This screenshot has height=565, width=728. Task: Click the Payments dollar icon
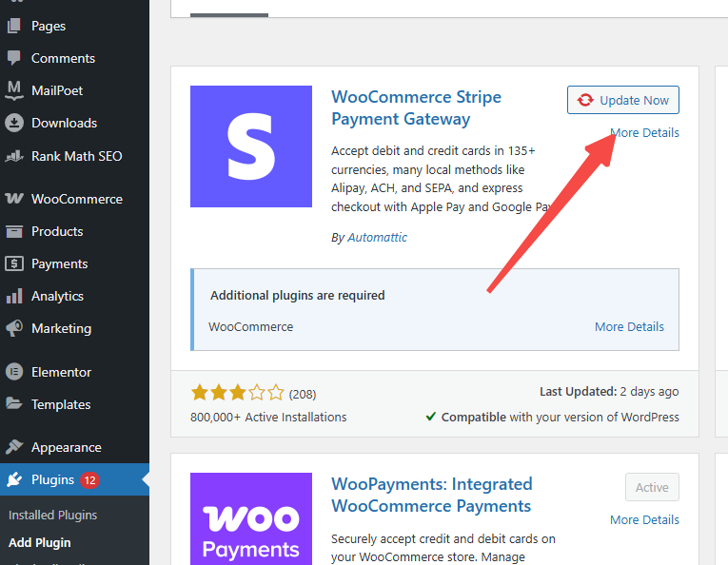point(14,263)
